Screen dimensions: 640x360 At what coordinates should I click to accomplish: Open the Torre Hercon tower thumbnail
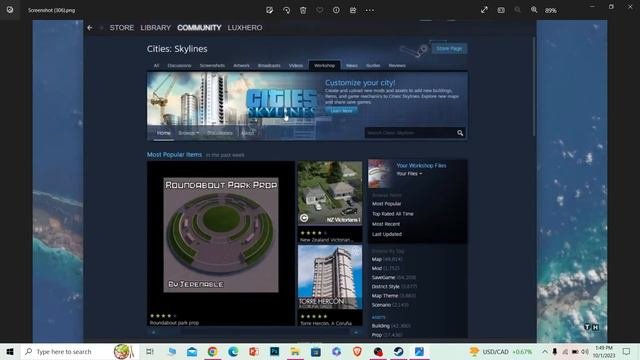pos(330,277)
